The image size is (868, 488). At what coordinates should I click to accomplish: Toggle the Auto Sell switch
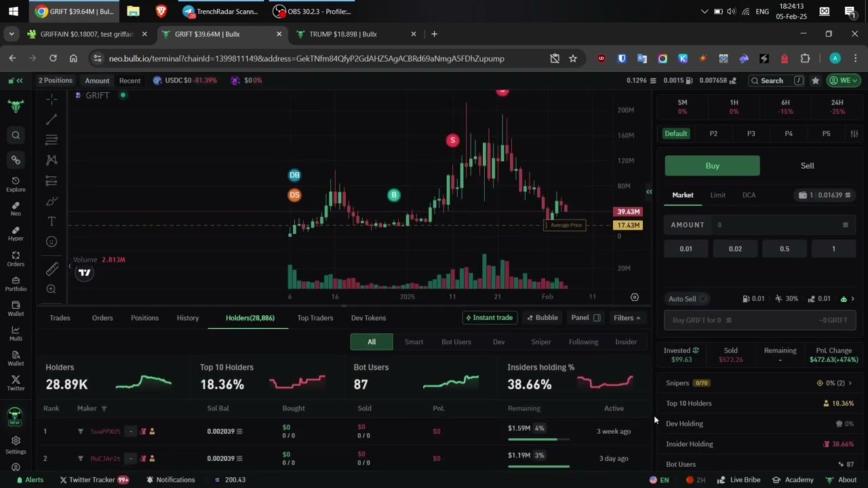tap(703, 299)
